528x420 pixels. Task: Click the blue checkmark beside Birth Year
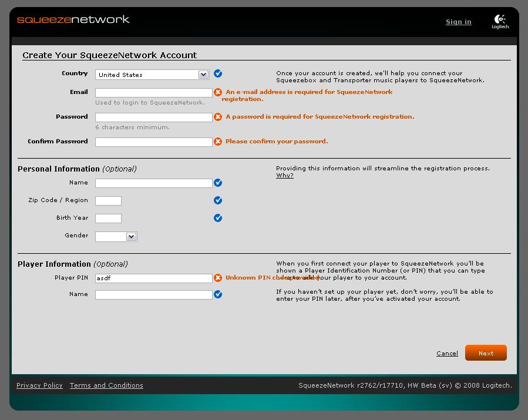coord(218,218)
